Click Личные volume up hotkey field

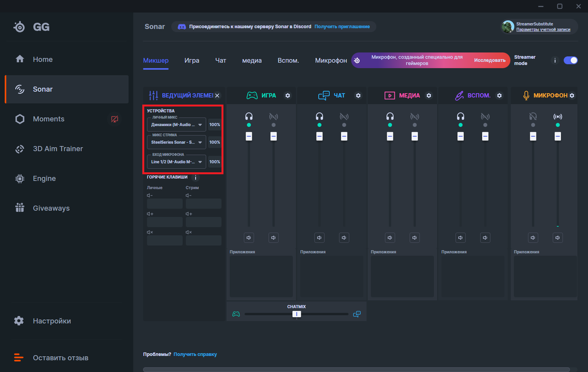(x=165, y=222)
